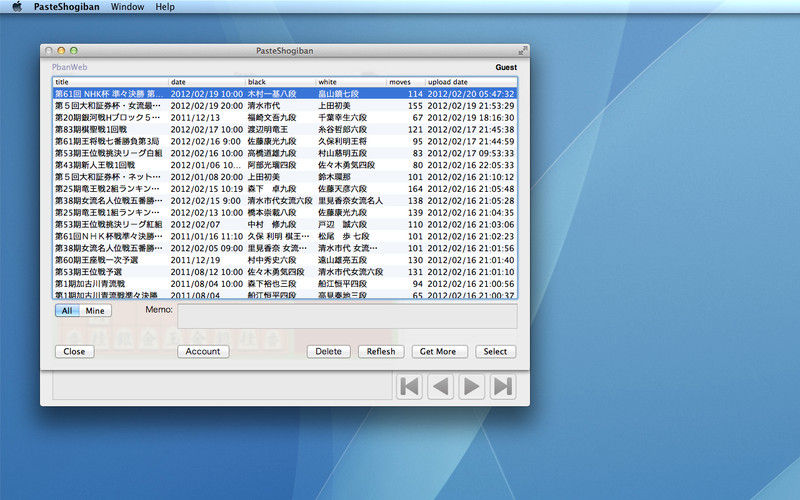Image resolution: width=800 pixels, height=500 pixels.
Task: Click the Select button
Action: point(495,352)
